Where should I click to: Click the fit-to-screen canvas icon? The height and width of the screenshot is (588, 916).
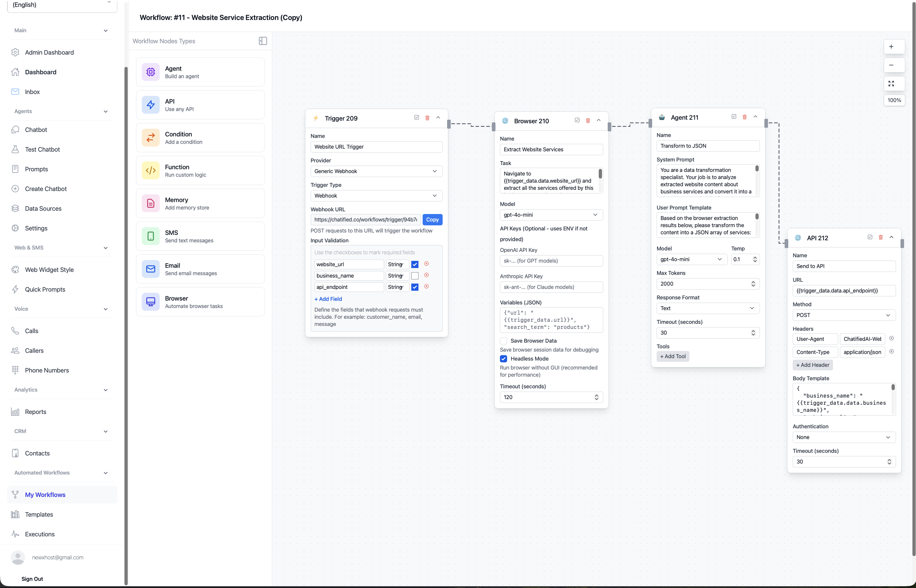(x=891, y=84)
